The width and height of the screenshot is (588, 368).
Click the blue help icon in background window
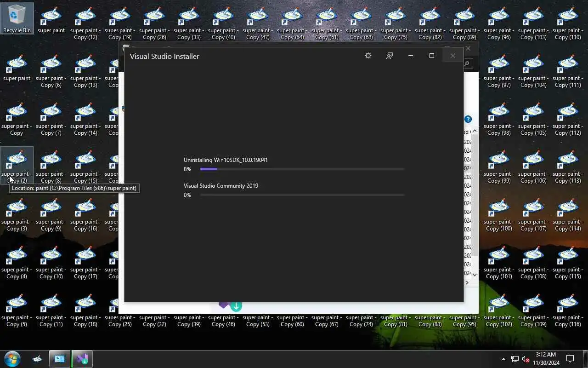point(468,119)
